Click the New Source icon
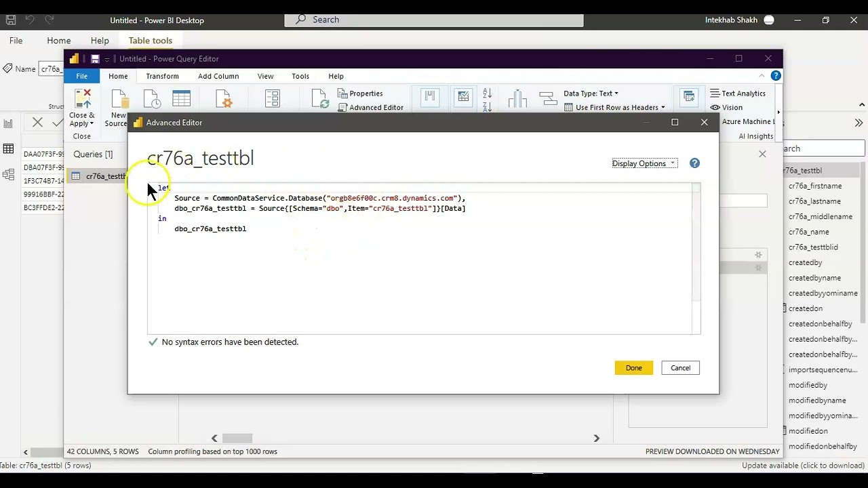This screenshot has height=488, width=868. (x=119, y=99)
